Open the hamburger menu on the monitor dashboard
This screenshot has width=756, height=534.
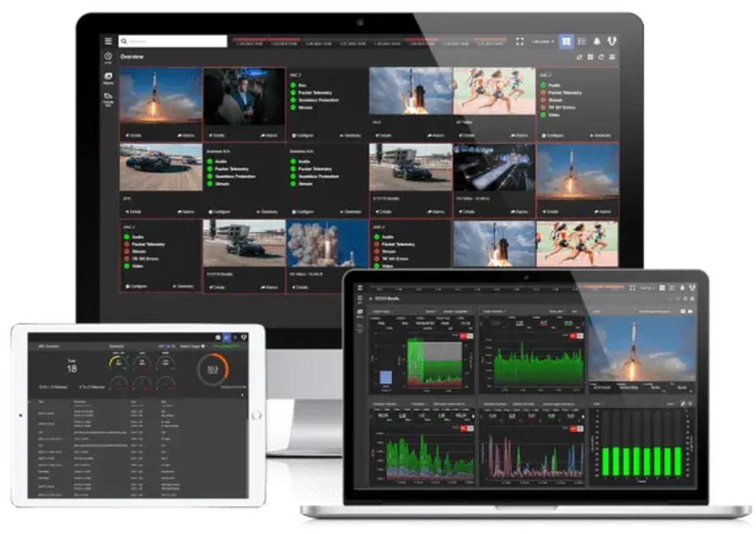(x=108, y=41)
